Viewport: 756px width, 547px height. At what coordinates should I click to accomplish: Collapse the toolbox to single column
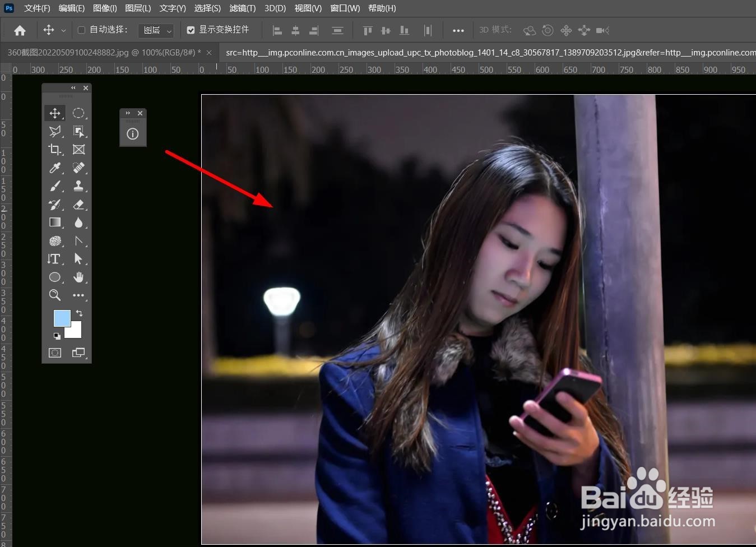[x=73, y=88]
